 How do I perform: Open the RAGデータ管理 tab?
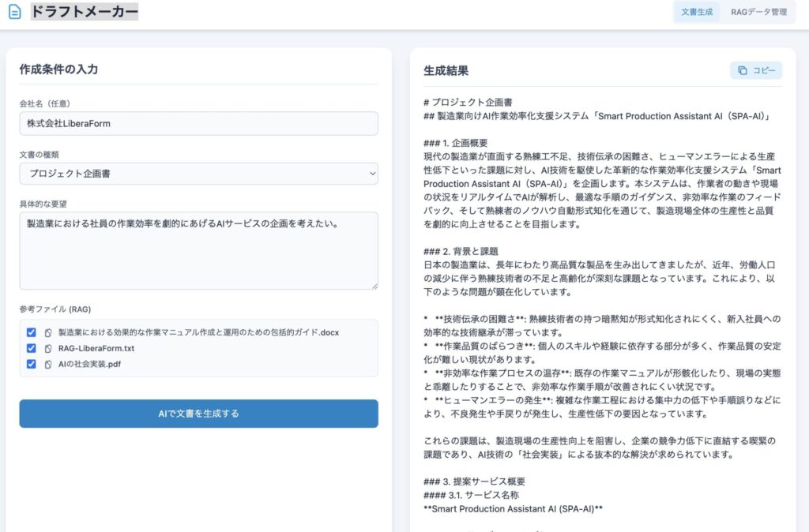pos(758,12)
